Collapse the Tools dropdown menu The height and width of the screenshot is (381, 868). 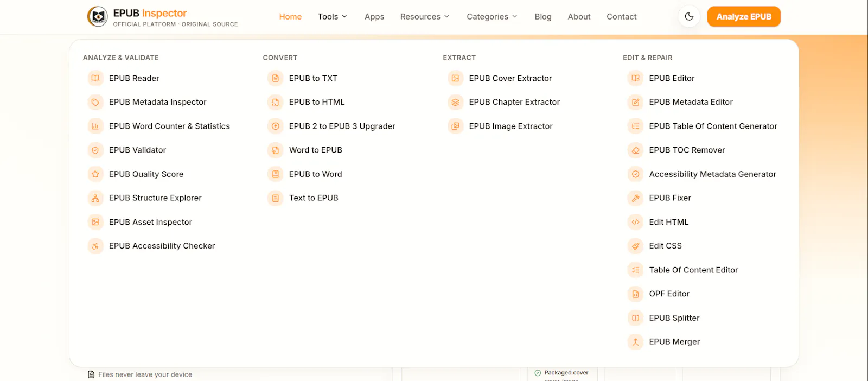[x=333, y=17]
